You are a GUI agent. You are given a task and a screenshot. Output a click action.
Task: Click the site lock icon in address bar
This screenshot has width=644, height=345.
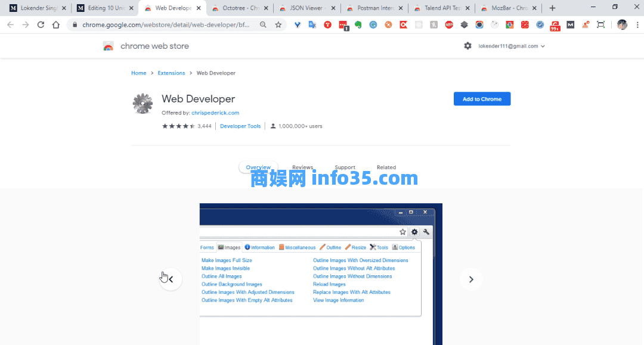[75, 25]
